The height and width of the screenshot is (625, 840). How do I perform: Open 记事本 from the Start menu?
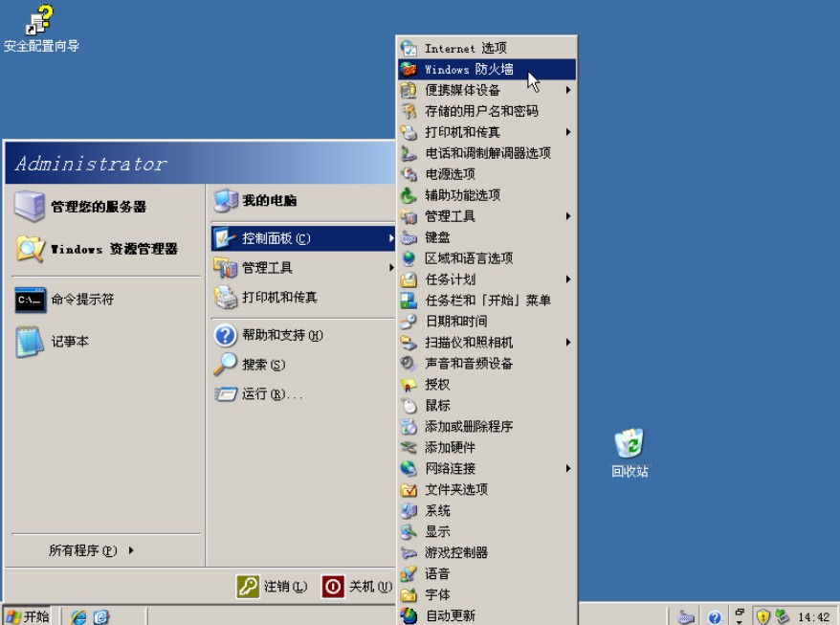pos(106,342)
